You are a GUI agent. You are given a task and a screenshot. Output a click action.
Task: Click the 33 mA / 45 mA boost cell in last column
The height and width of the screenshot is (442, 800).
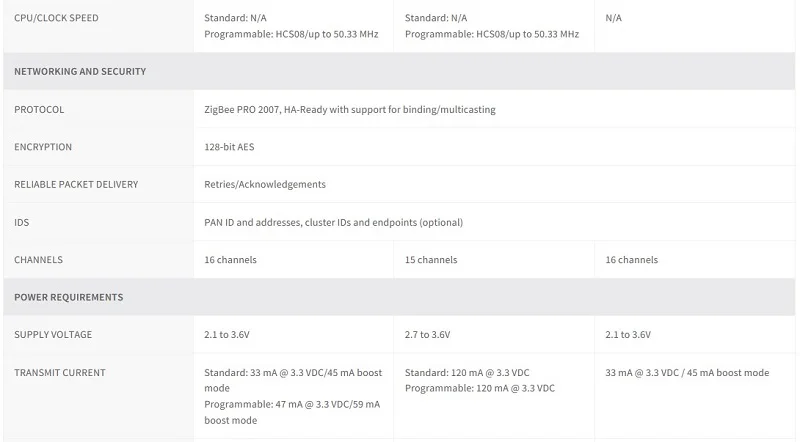687,373
